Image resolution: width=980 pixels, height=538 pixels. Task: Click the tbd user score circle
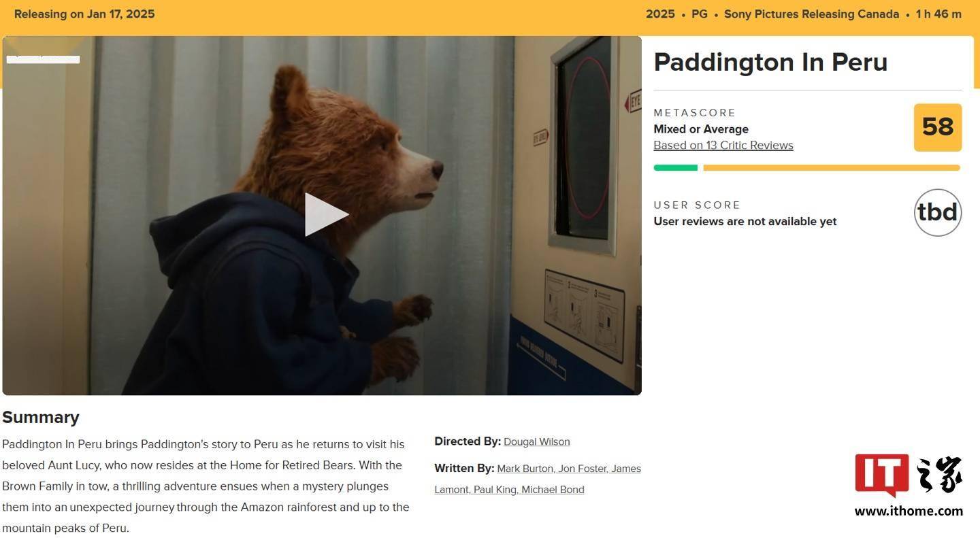pyautogui.click(x=937, y=212)
